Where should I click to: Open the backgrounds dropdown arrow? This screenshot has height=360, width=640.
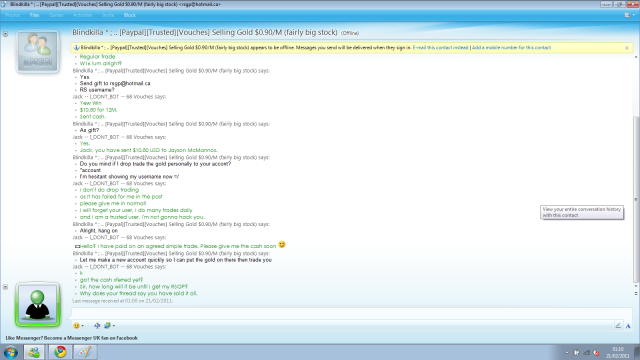pos(114,326)
